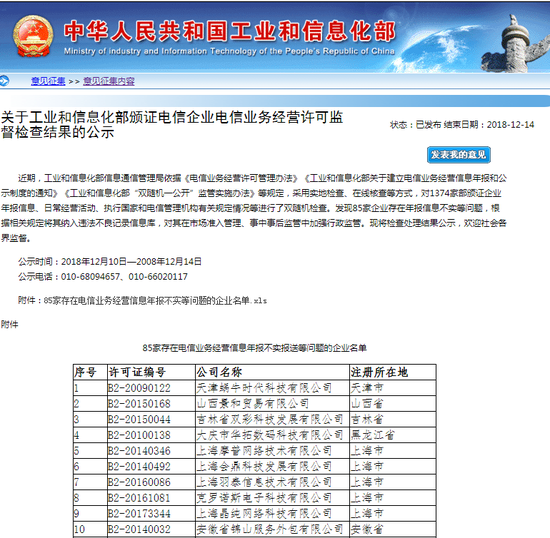
Task: Click company 安徽省锦山服务外包有限公司
Action: [269, 529]
